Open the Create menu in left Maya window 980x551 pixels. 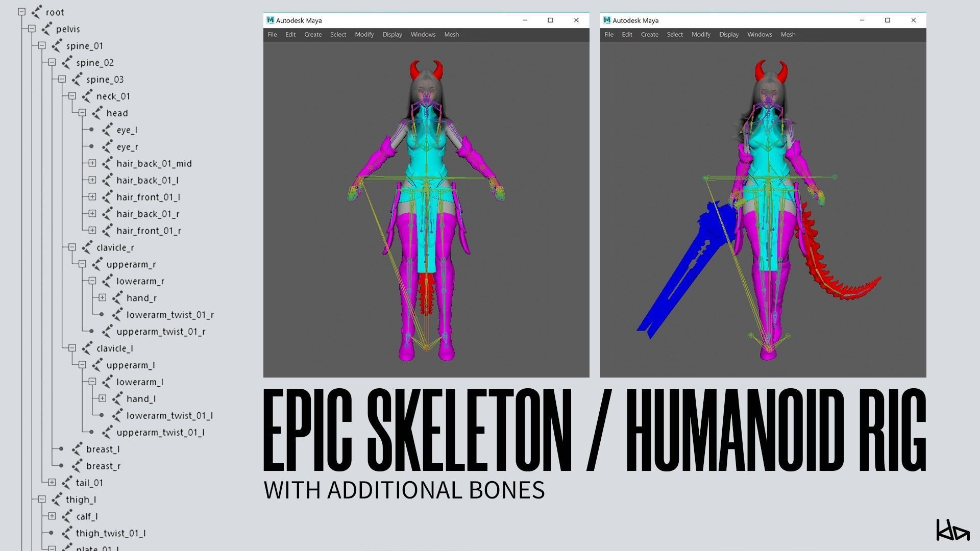pos(313,34)
